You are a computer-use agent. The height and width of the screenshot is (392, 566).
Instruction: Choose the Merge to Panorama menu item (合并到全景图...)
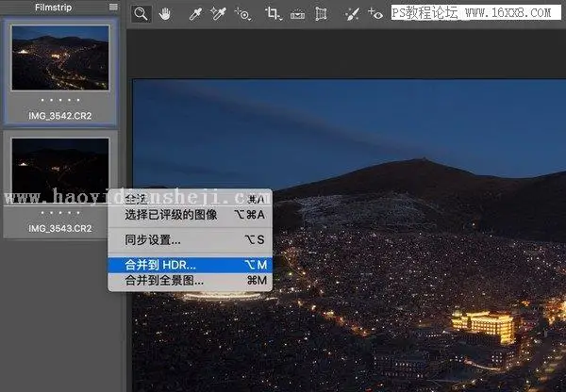pyautogui.click(x=191, y=280)
